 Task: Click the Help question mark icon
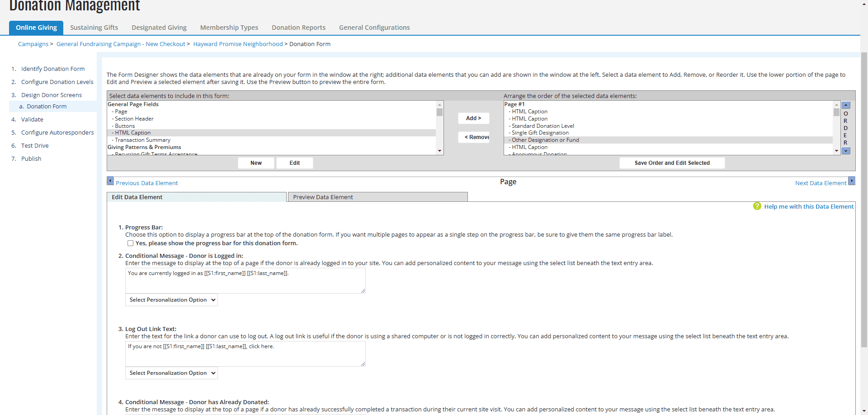pos(757,206)
